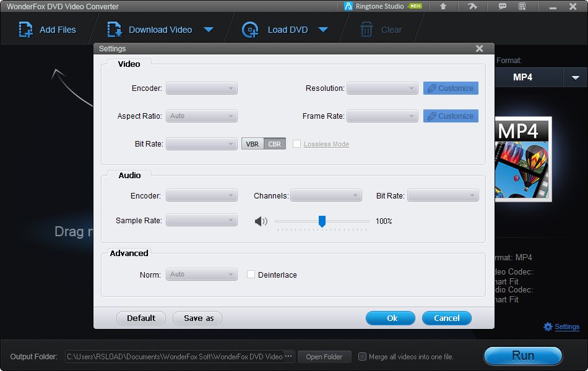Viewport: 588px width, 371px height.
Task: Open the Sample Rate dropdown
Action: tap(202, 220)
